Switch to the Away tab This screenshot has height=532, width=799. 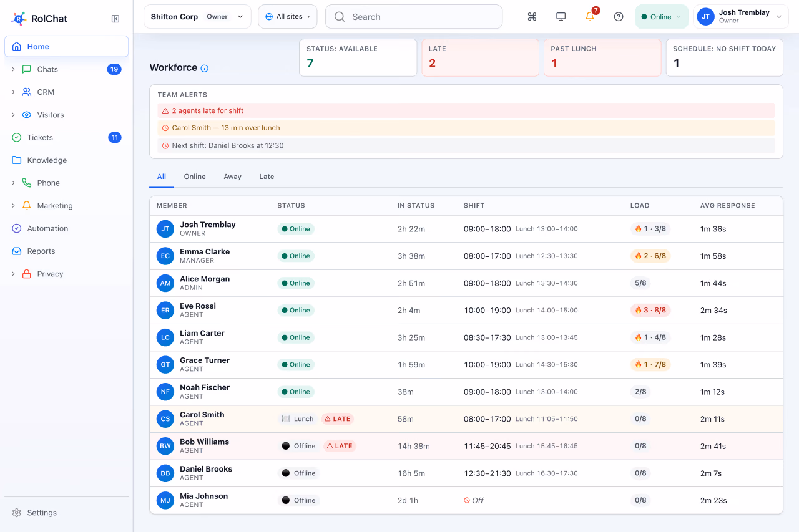pyautogui.click(x=232, y=177)
